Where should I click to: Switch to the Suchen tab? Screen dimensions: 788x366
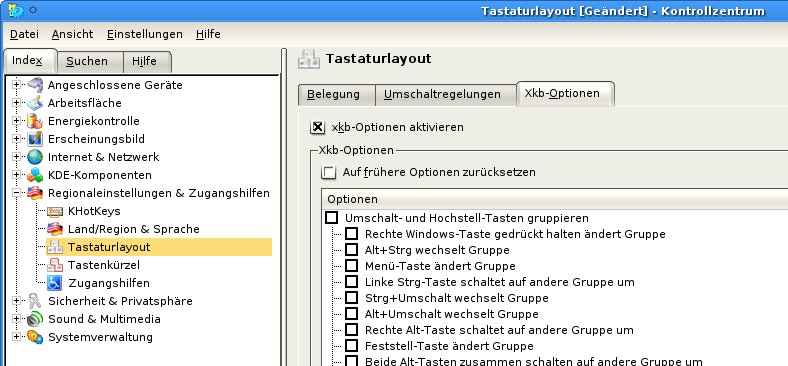click(89, 62)
